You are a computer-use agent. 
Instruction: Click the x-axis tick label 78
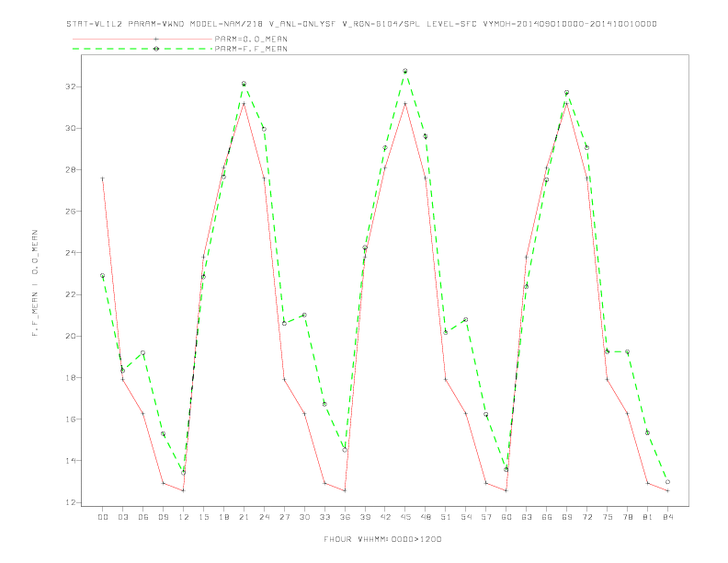point(627,517)
